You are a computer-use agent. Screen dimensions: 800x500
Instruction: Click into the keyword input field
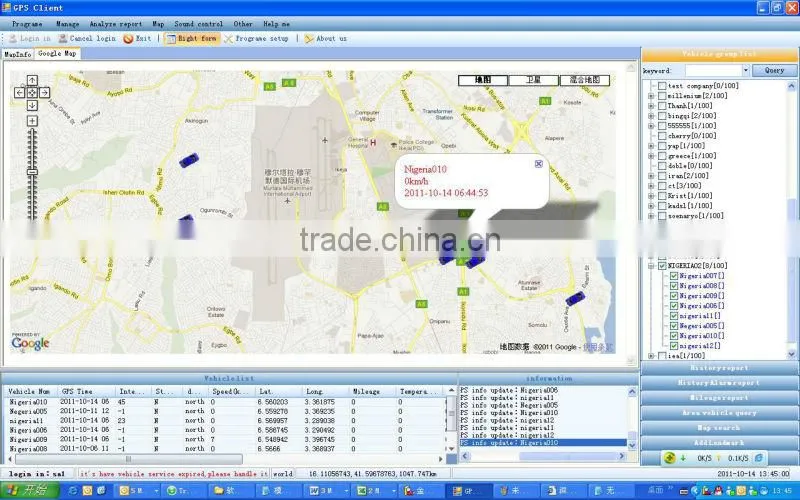point(713,70)
